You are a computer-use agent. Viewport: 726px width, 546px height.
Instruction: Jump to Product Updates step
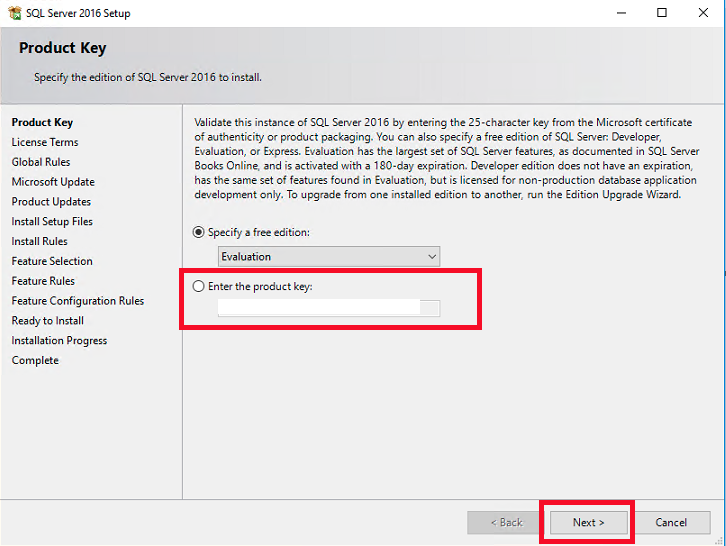51,202
